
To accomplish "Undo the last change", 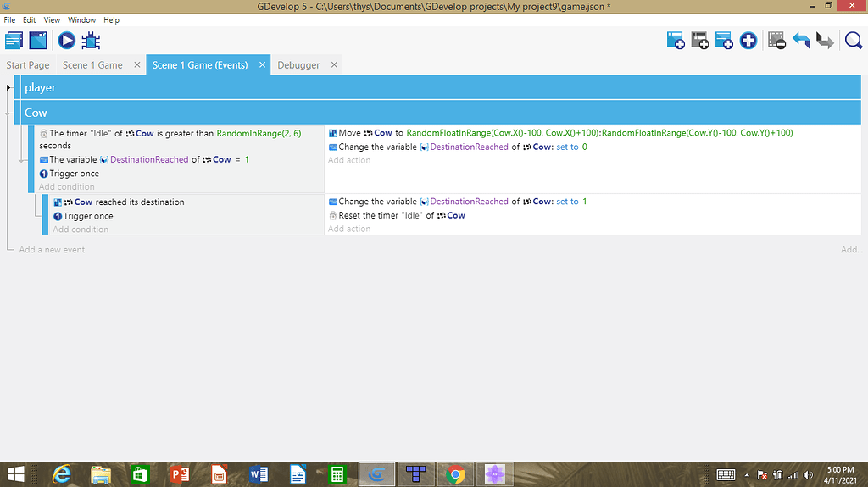I will 801,40.
